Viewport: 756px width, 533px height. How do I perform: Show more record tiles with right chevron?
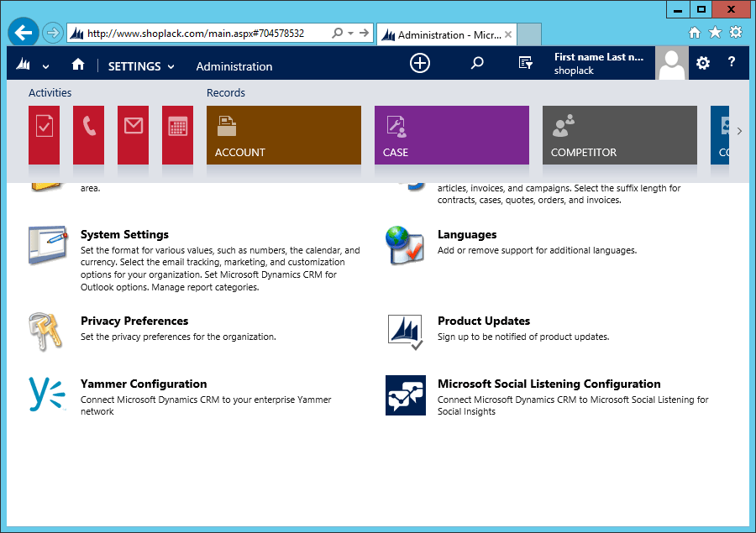(x=739, y=131)
